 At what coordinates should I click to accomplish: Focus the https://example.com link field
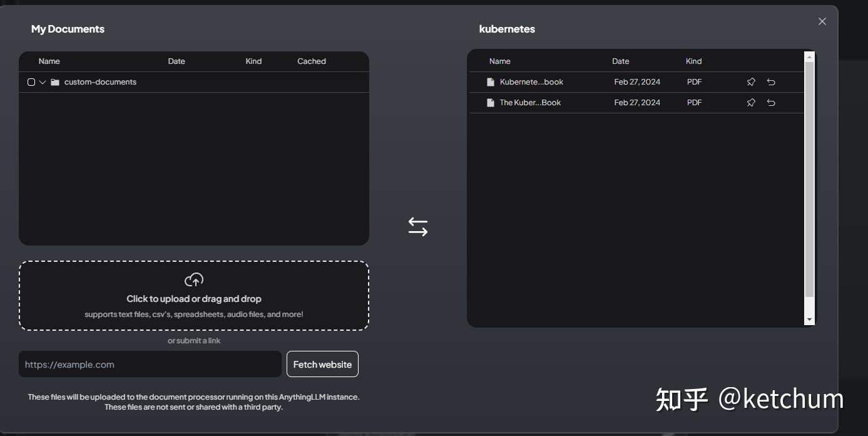150,364
